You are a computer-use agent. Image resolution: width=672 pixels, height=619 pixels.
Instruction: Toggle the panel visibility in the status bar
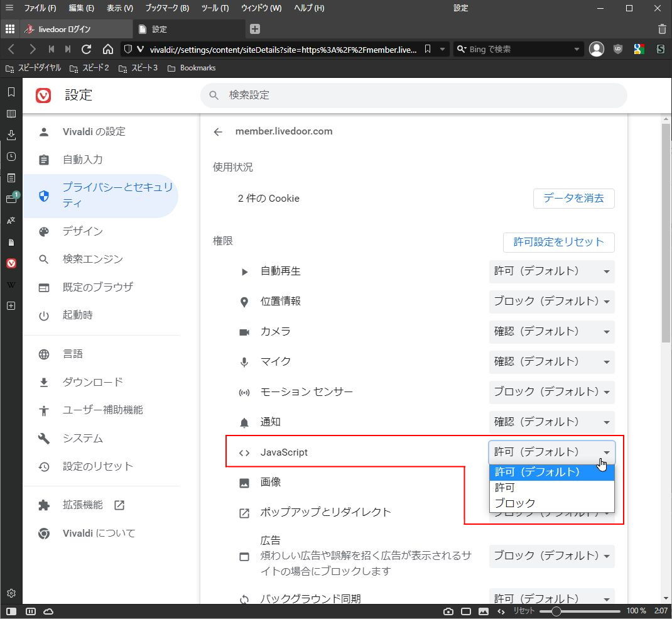pyautogui.click(x=11, y=611)
